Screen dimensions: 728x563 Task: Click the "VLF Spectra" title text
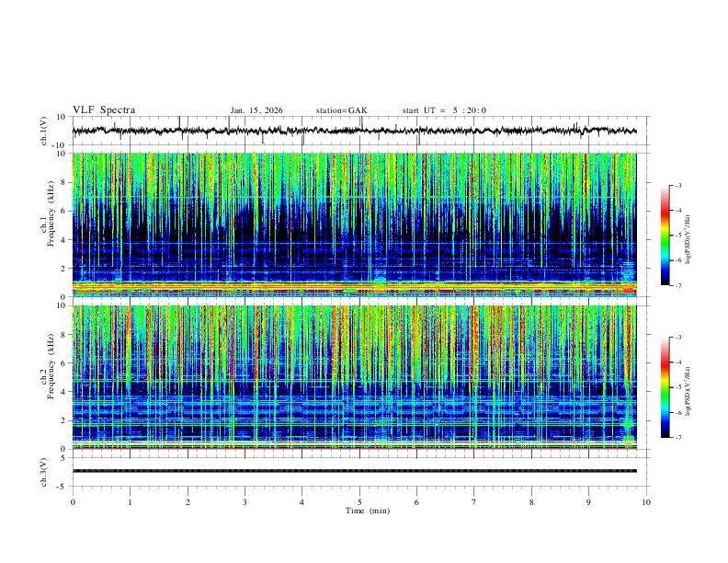[x=104, y=110]
